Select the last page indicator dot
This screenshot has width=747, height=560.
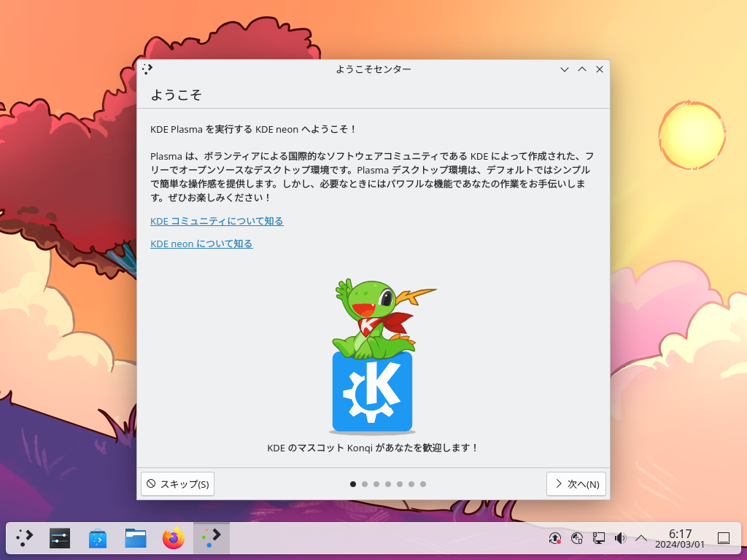423,484
